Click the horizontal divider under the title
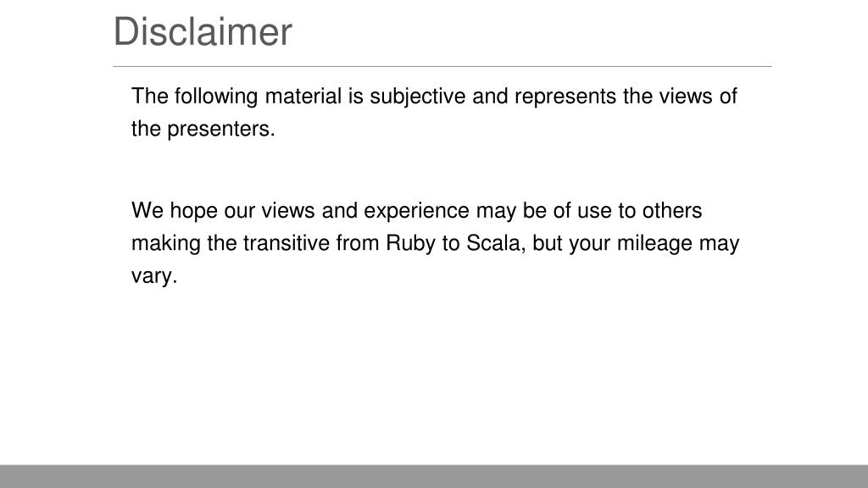The width and height of the screenshot is (868, 488). coord(442,66)
